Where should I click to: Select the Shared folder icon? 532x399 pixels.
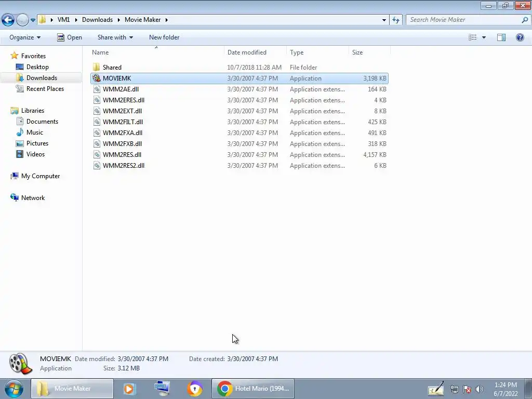96,67
